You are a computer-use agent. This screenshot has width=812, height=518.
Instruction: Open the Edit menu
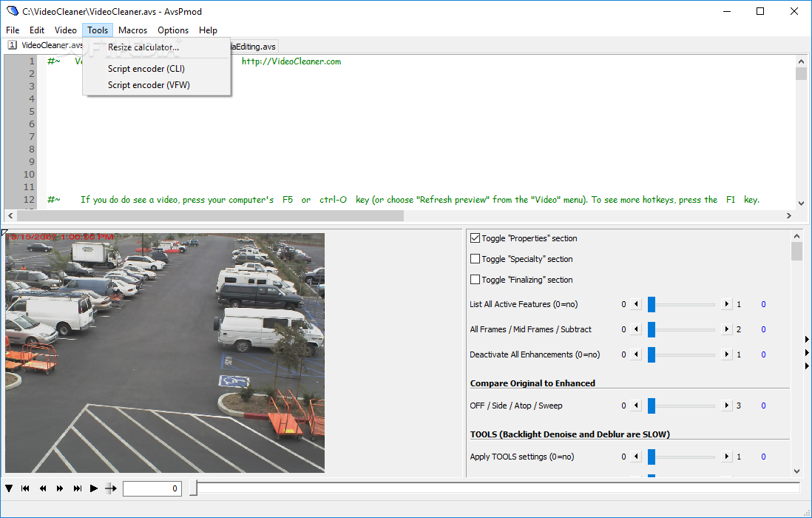(x=37, y=30)
